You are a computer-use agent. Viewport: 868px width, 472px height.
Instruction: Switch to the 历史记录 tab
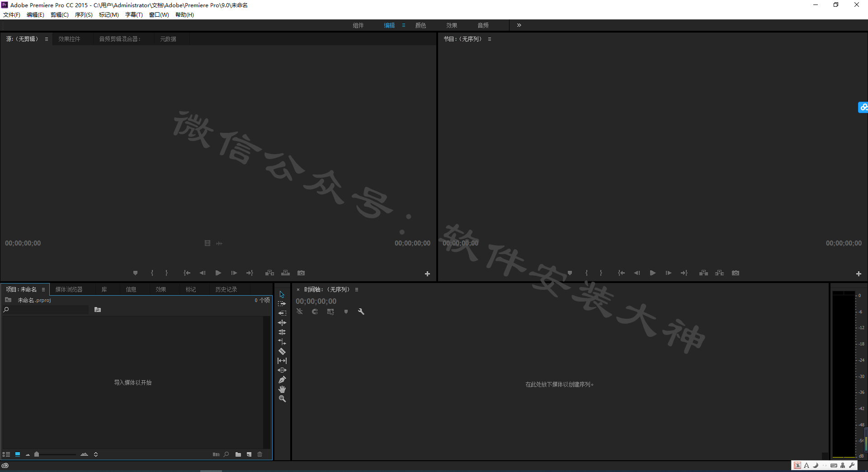[x=226, y=289]
